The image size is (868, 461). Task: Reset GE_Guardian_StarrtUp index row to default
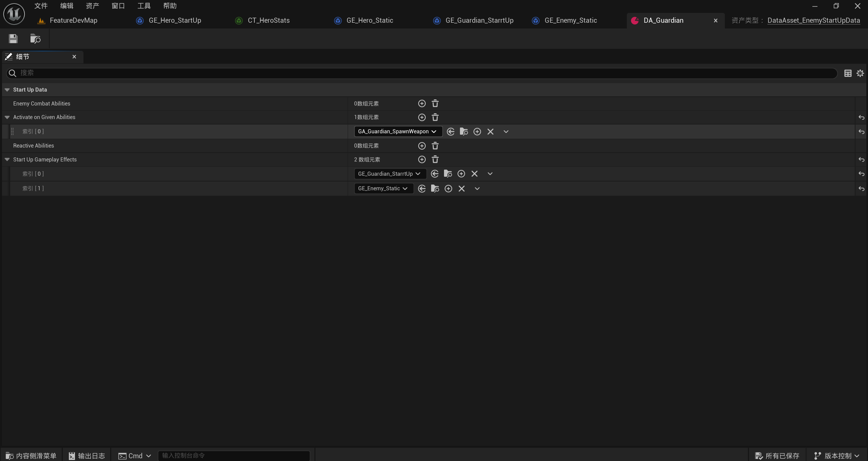tap(861, 174)
